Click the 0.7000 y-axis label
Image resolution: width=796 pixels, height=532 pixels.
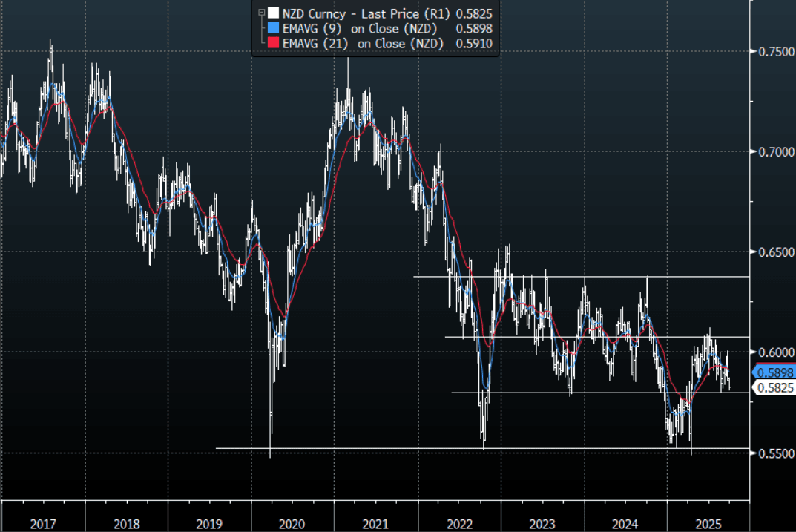[776, 152]
